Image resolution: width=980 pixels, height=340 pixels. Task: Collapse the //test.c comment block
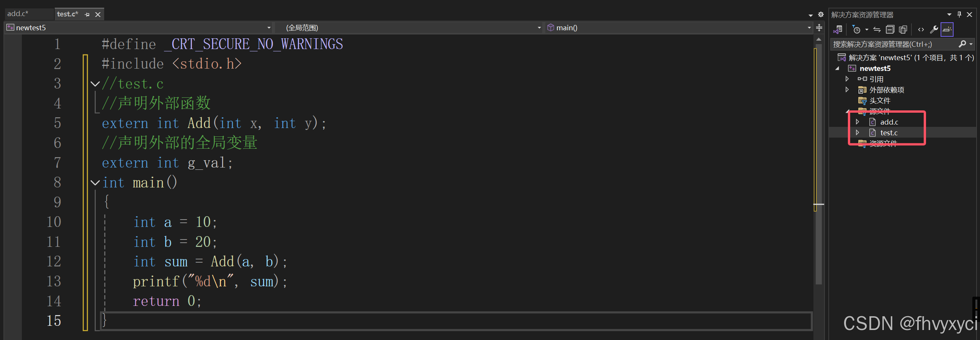[x=95, y=84]
